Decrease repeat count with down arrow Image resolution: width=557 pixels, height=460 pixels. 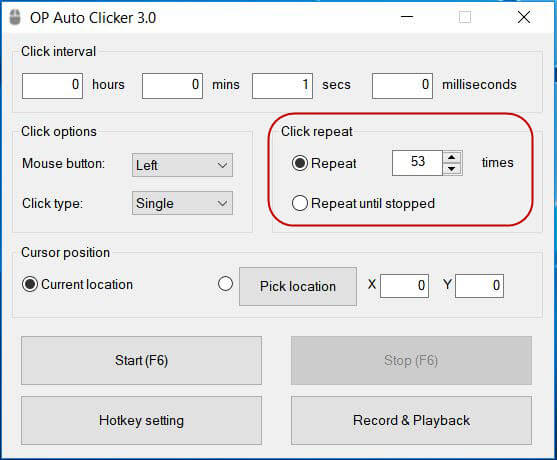(x=451, y=169)
